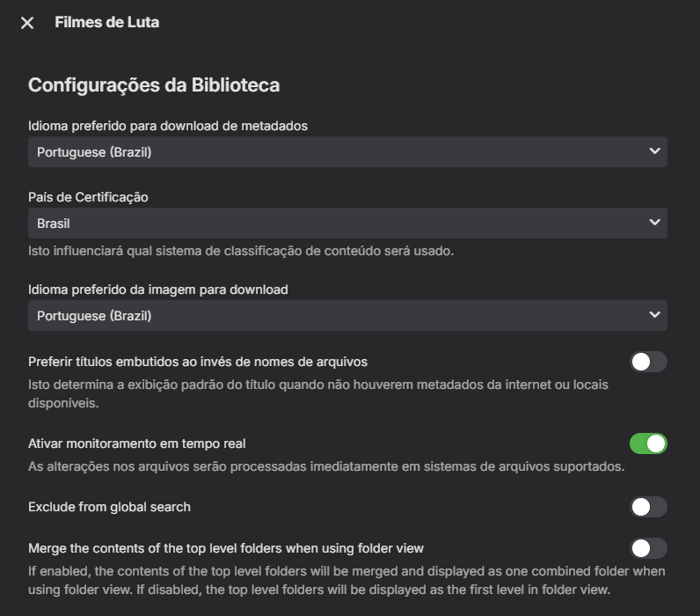700x616 pixels.
Task: Click the 'Idioma preferido para download de metadados' label
Action: click(x=168, y=126)
